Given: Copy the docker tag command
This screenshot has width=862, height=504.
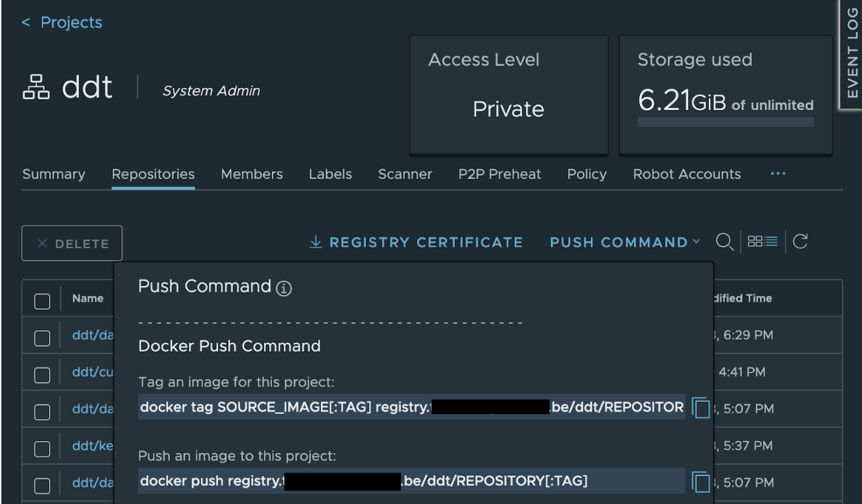Looking at the screenshot, I should coord(701,408).
